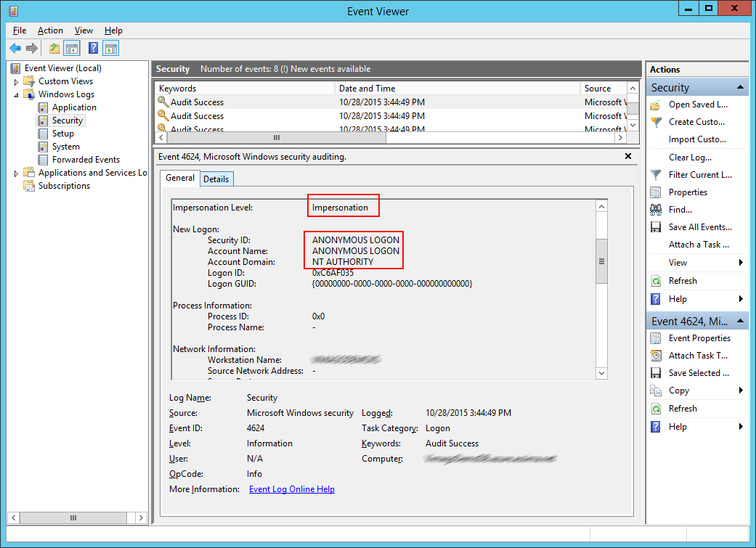Sort by the Keywords column header

(x=245, y=89)
